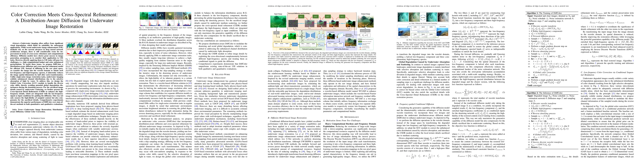Click the "Without HFRM" diver image in Fig. 4
The height and width of the screenshot is (167, 644).
(404, 32)
